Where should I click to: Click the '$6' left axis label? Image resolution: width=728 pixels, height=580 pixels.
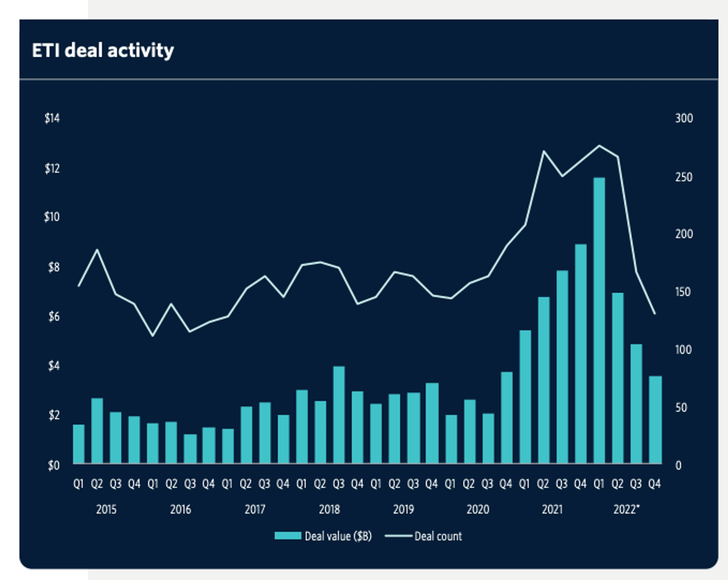54,316
